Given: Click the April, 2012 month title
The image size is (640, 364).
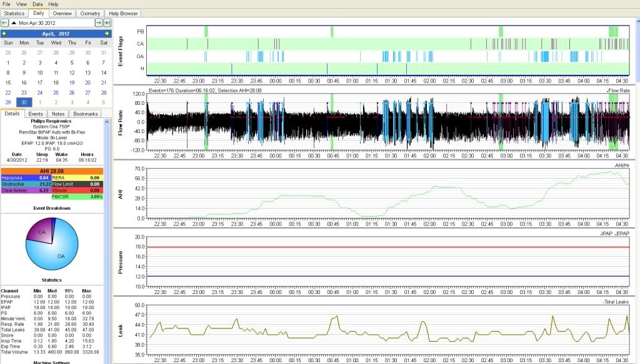Looking at the screenshot, I should click(56, 34).
